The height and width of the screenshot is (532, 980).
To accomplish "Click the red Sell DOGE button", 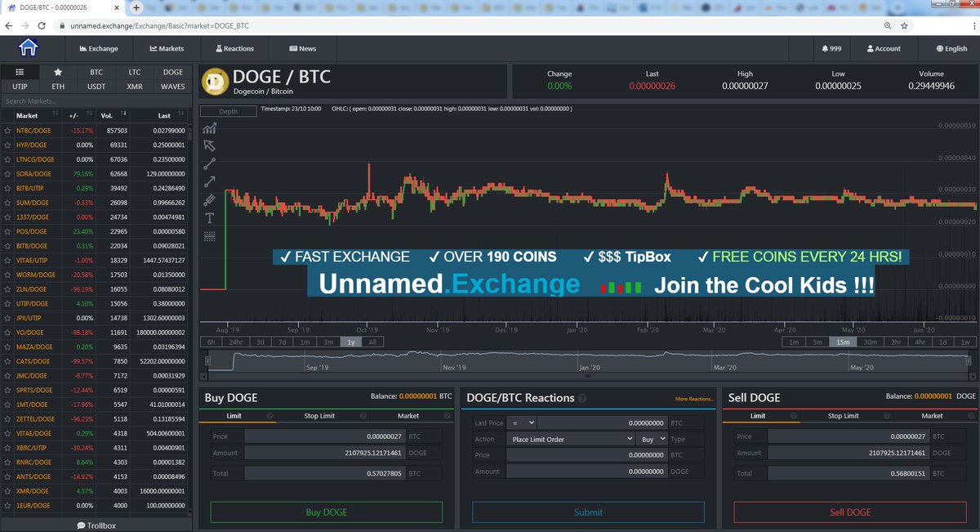I will (x=849, y=512).
